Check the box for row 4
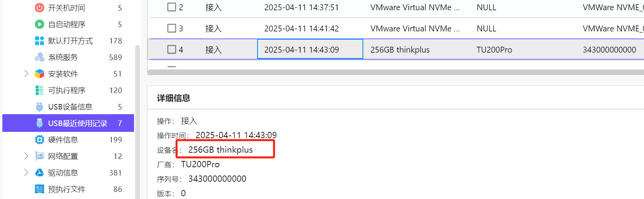Screen dimensions: 644x199 pyautogui.click(x=171, y=49)
